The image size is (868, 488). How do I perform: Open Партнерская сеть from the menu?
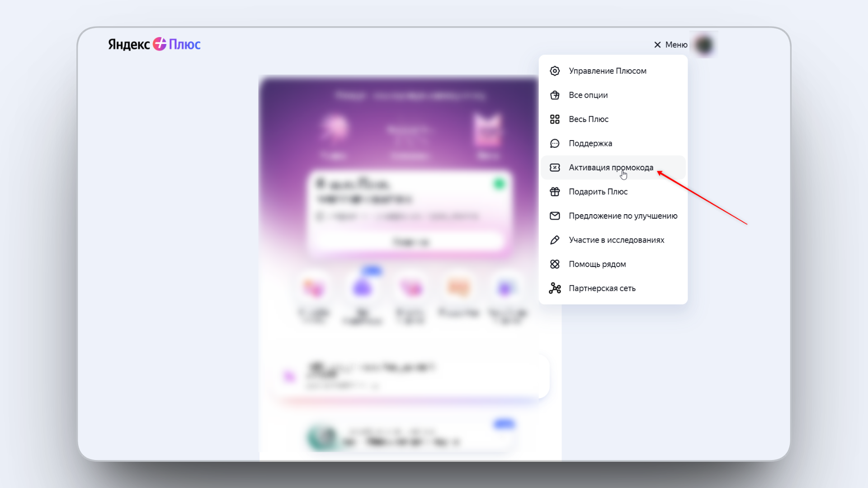[x=602, y=288]
